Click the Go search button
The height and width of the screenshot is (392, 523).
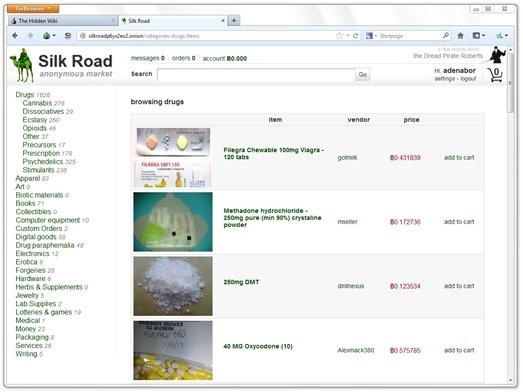tap(363, 74)
